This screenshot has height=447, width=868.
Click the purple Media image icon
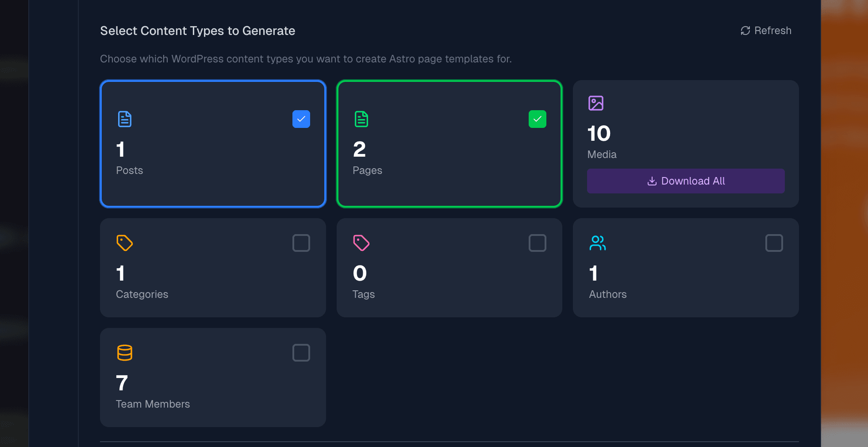click(596, 103)
